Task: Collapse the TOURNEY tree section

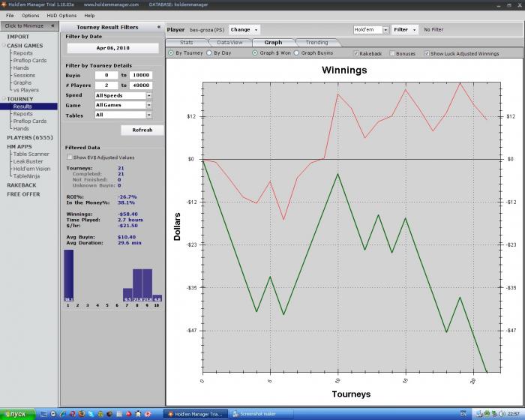Action: point(4,99)
